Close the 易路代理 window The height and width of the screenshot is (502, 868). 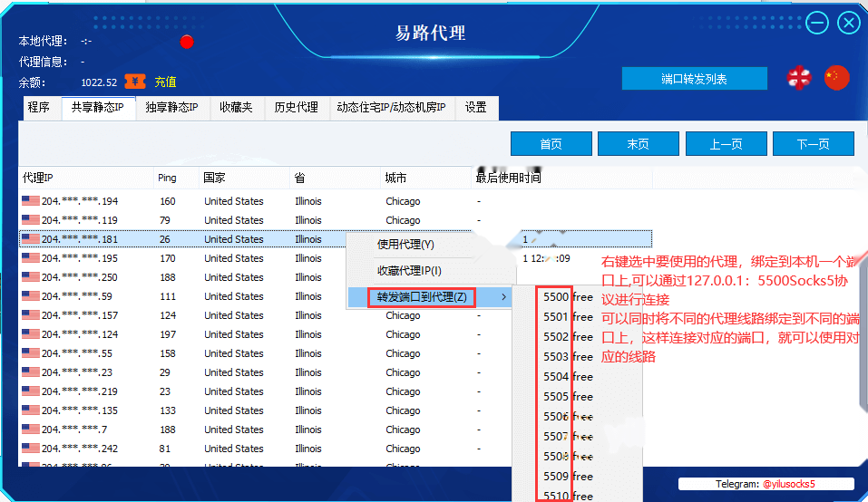tap(849, 24)
